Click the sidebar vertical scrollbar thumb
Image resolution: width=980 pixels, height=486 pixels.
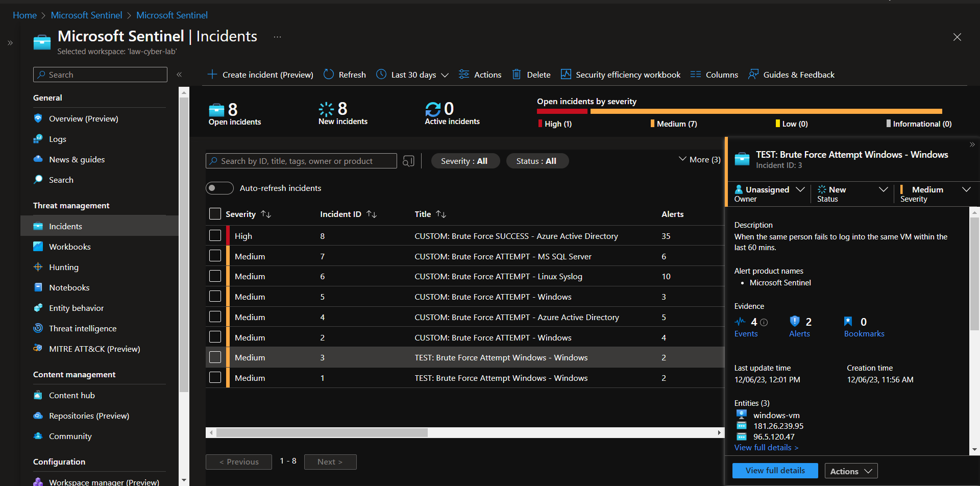pos(184,245)
